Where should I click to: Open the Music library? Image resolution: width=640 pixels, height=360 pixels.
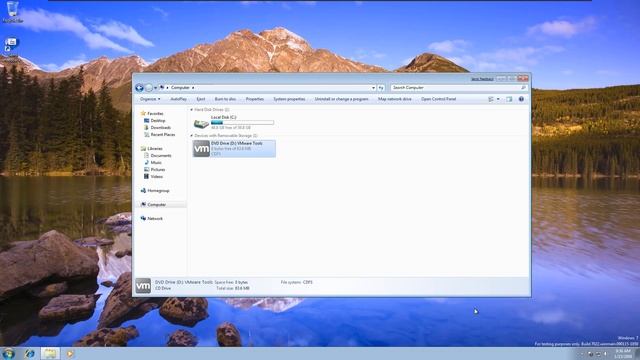[156, 162]
